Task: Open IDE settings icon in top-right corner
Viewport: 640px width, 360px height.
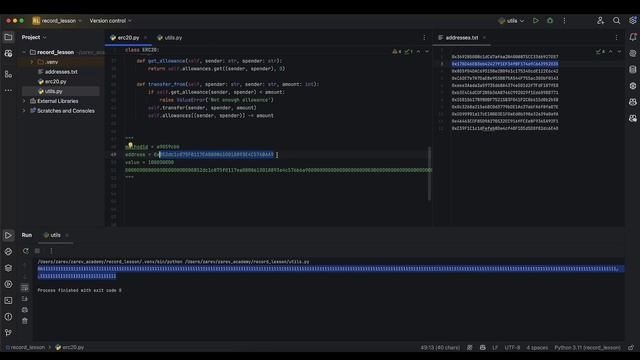Action: (633, 20)
